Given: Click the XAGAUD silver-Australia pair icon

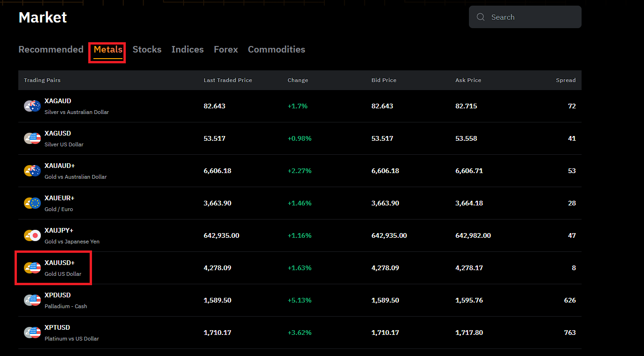Looking at the screenshot, I should click(32, 106).
